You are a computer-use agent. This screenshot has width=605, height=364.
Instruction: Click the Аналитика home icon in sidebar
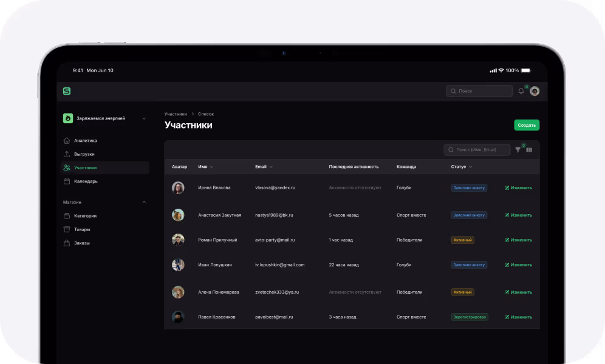click(67, 141)
